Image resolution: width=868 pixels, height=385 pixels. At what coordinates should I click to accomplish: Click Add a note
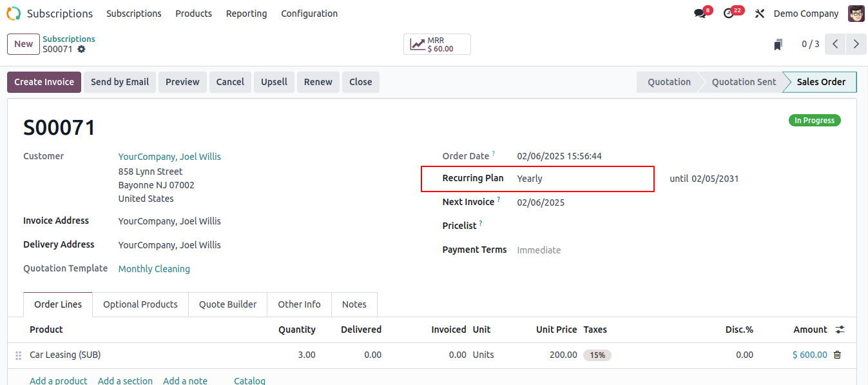click(x=185, y=380)
